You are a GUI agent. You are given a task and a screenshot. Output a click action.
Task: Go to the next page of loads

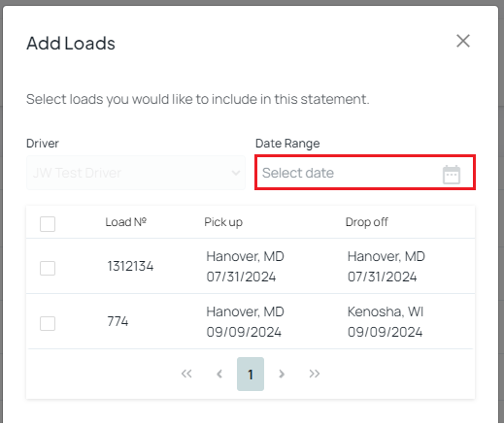pos(282,374)
